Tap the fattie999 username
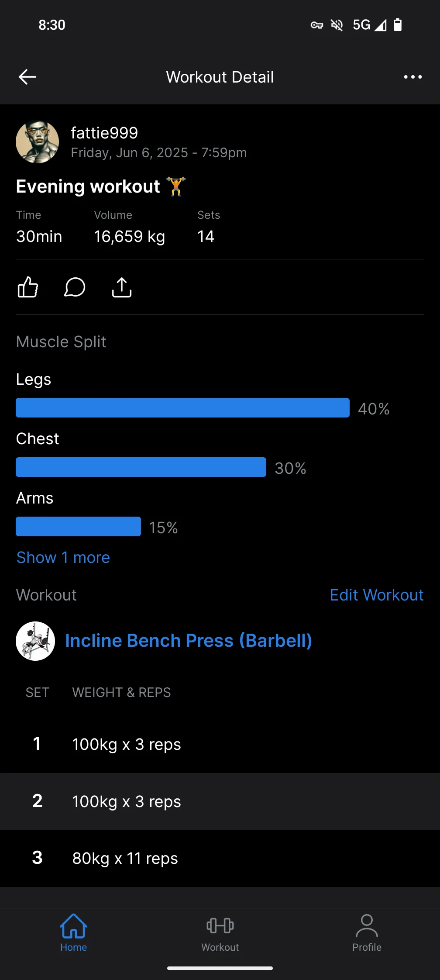 click(104, 133)
